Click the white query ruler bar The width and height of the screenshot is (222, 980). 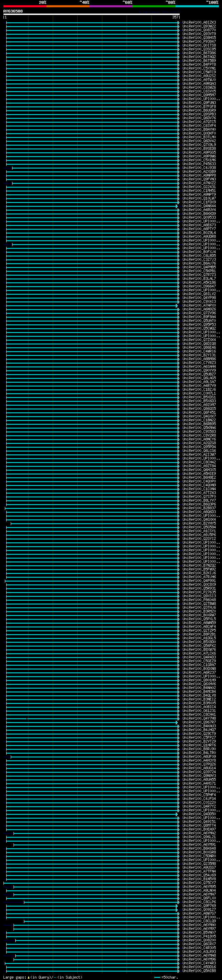point(92,15)
